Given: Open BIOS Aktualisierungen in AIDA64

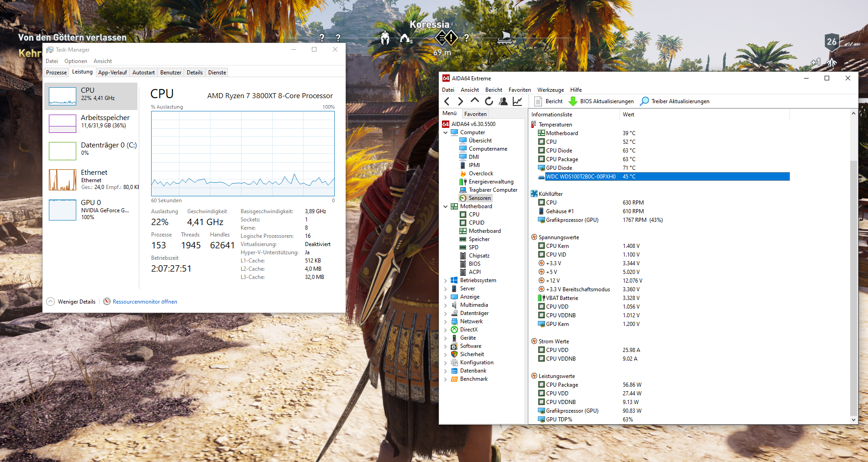Looking at the screenshot, I should click(x=601, y=101).
